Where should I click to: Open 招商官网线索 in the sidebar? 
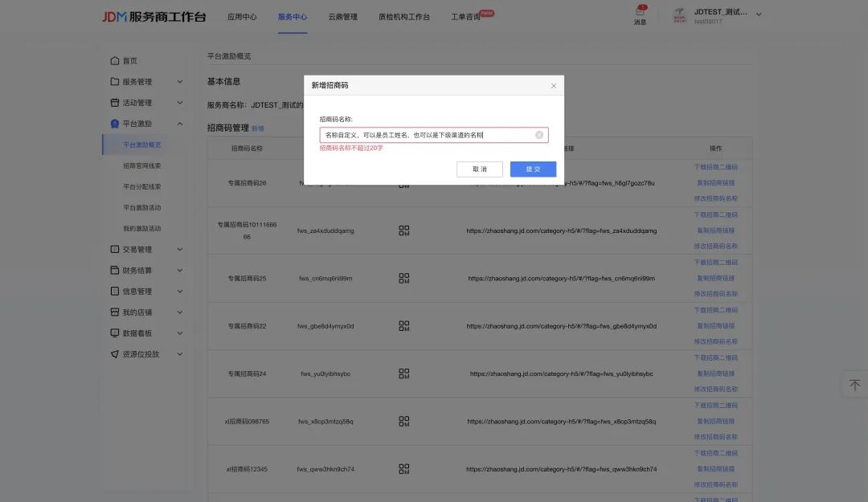click(x=142, y=166)
